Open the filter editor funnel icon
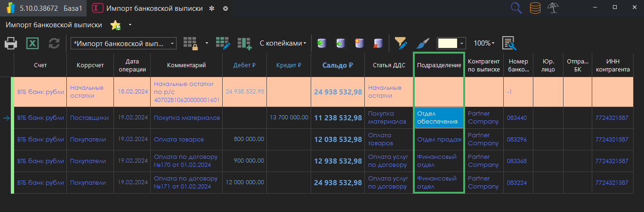 401,43
